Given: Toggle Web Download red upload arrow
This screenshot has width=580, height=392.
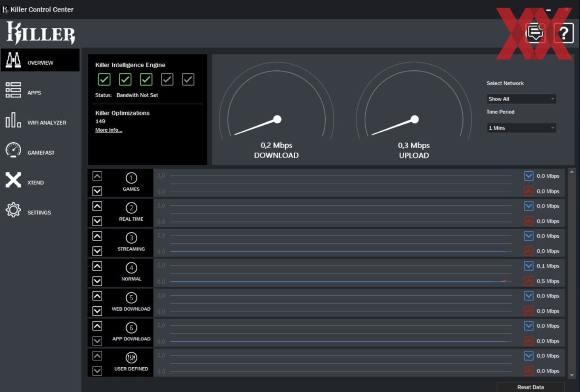Looking at the screenshot, I should point(528,311).
